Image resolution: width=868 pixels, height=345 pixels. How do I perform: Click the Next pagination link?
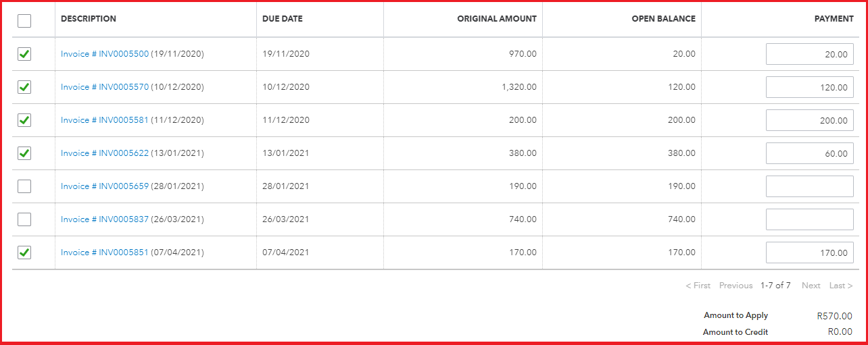click(x=811, y=286)
